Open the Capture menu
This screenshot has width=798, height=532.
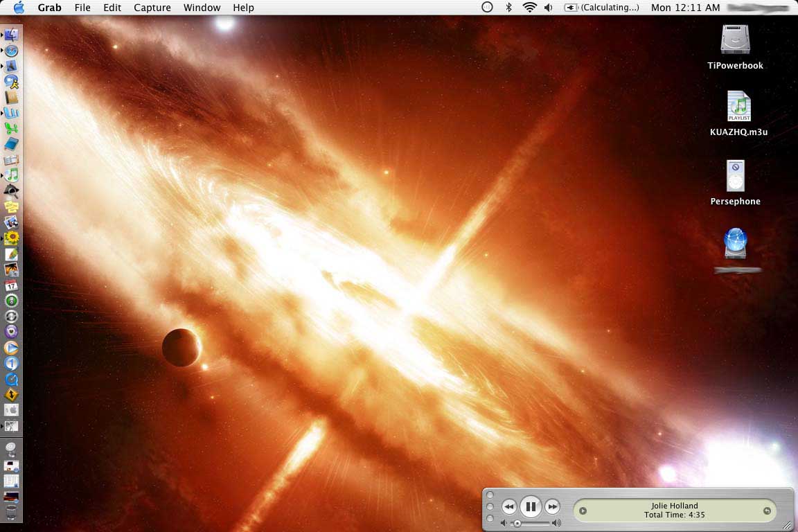(152, 8)
